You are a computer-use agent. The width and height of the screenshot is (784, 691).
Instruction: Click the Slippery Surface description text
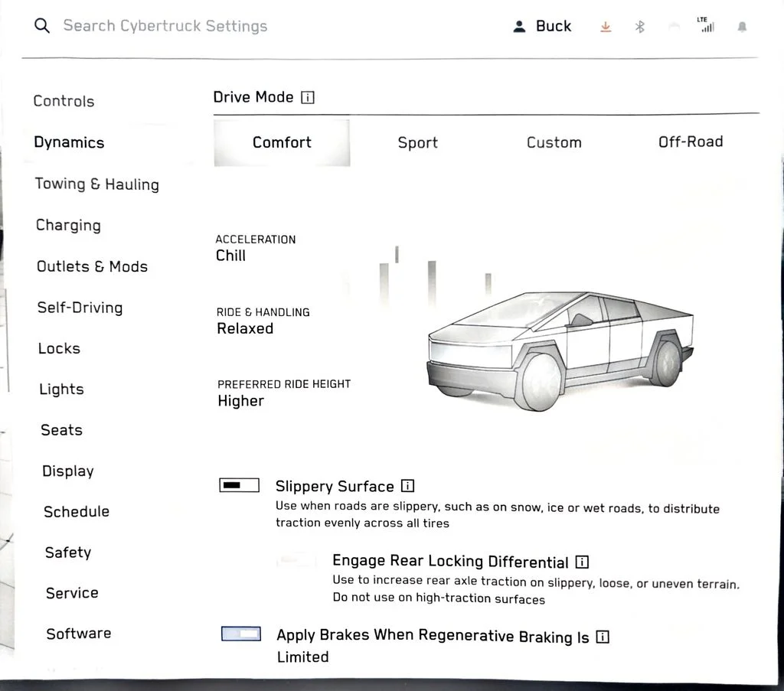(x=498, y=515)
